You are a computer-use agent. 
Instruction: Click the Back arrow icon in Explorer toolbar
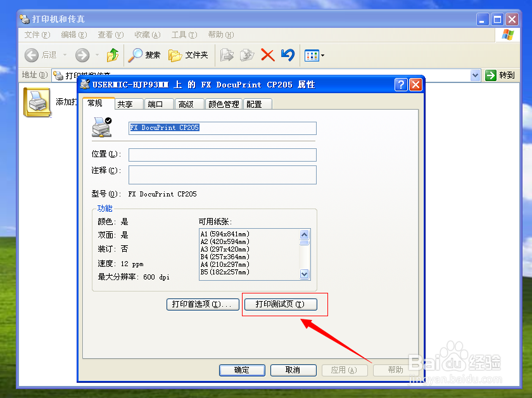pos(32,55)
